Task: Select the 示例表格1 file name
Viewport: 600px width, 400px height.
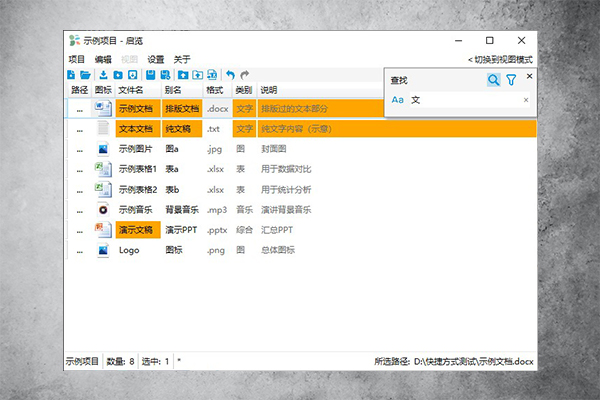Action: [x=138, y=169]
